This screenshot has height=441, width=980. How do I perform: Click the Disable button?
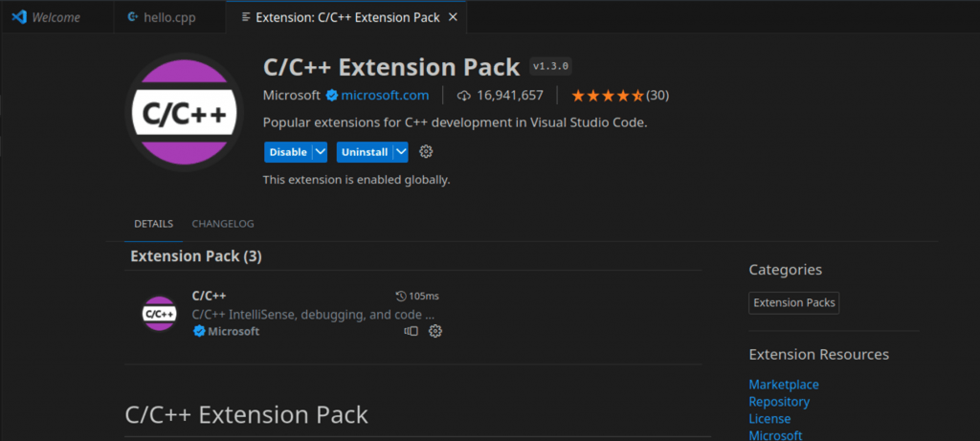pos(287,152)
